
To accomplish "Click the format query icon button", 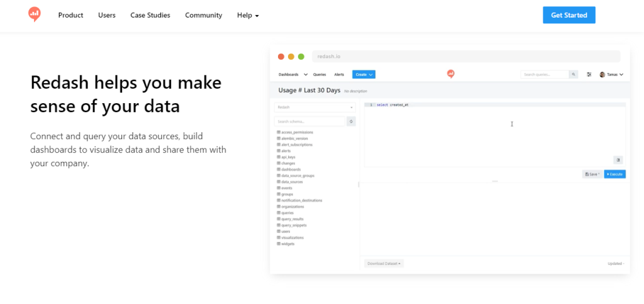I will (618, 160).
